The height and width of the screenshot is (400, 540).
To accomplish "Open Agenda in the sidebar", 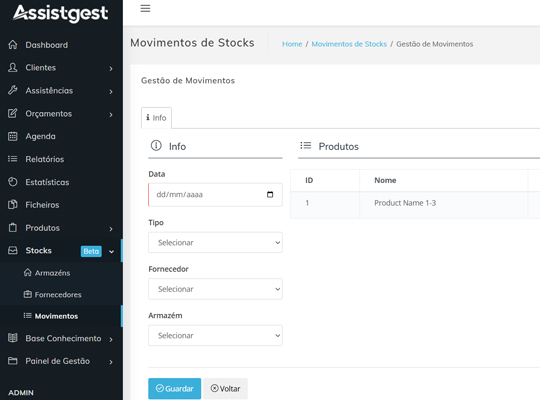I will (x=40, y=136).
